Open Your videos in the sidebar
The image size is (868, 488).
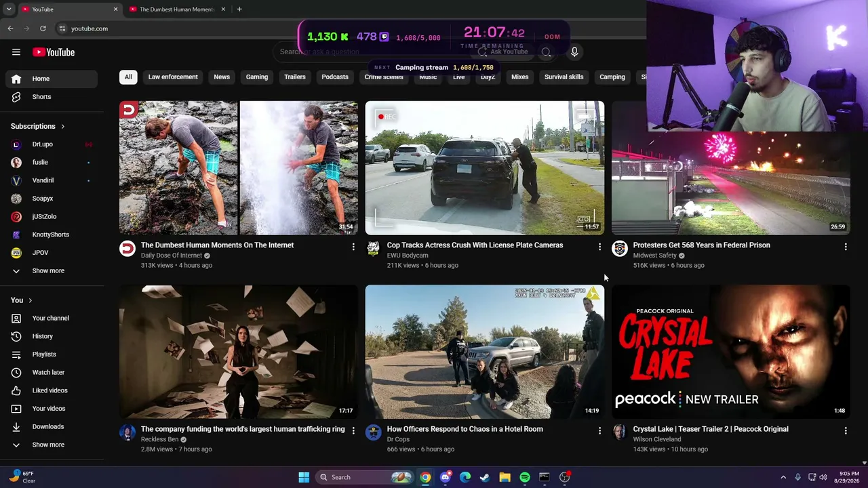pyautogui.click(x=52, y=409)
